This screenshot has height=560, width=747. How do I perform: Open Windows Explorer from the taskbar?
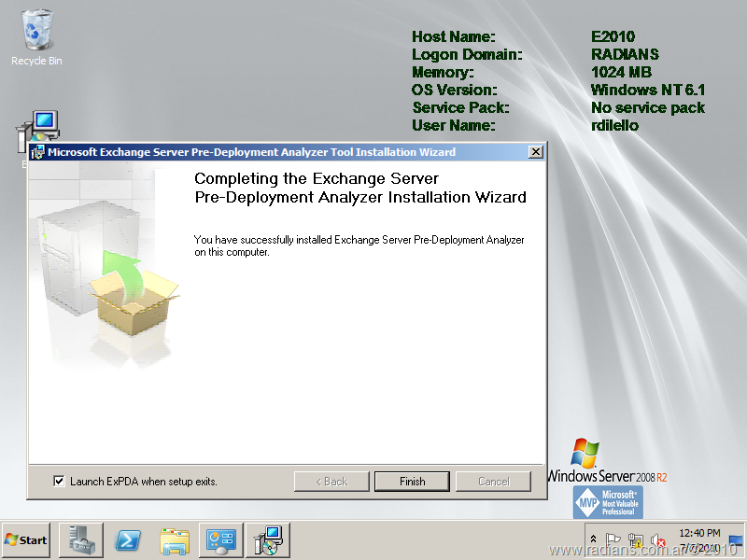(175, 539)
